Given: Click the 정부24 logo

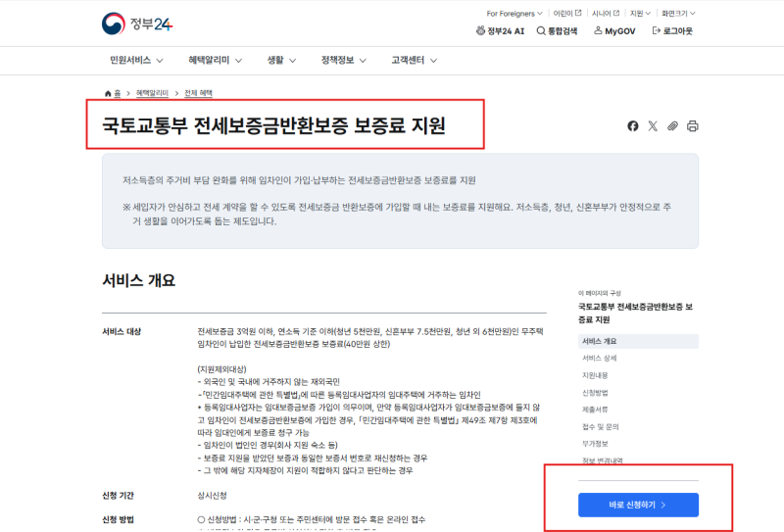Looking at the screenshot, I should point(137,24).
